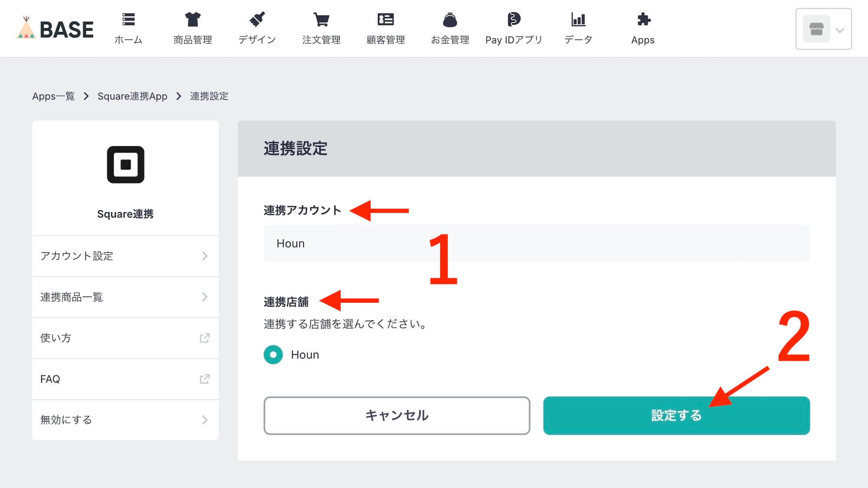Image resolution: width=868 pixels, height=488 pixels.
Task: Expand 連携商品一覧 chevron
Action: pos(205,297)
